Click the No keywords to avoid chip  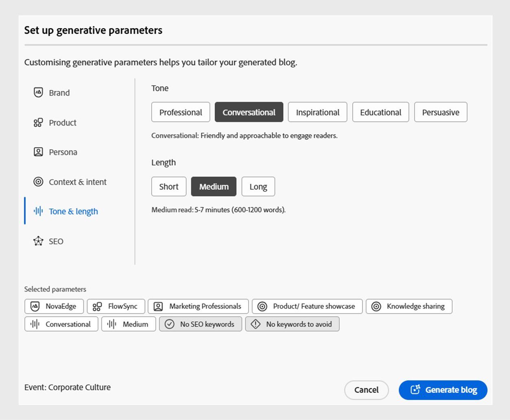pos(292,324)
